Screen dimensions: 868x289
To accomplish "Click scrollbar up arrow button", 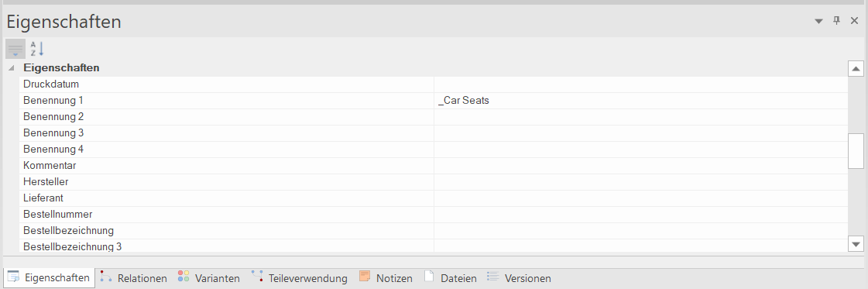I will tap(856, 69).
